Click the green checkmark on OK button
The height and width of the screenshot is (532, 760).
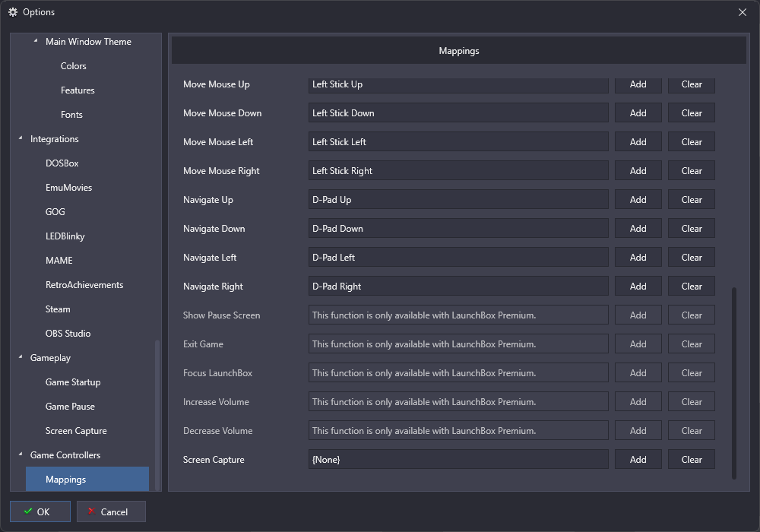point(28,511)
